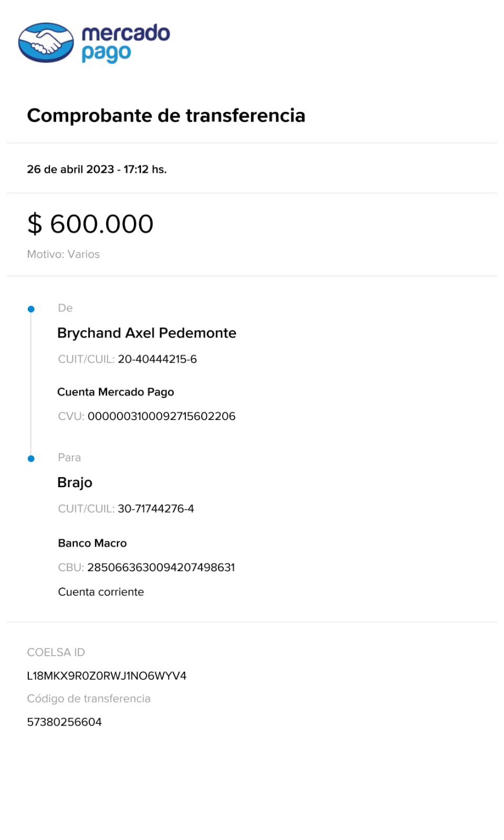This screenshot has width=504, height=840.
Task: Click the CBU number 2850663630094207498631
Action: [161, 568]
